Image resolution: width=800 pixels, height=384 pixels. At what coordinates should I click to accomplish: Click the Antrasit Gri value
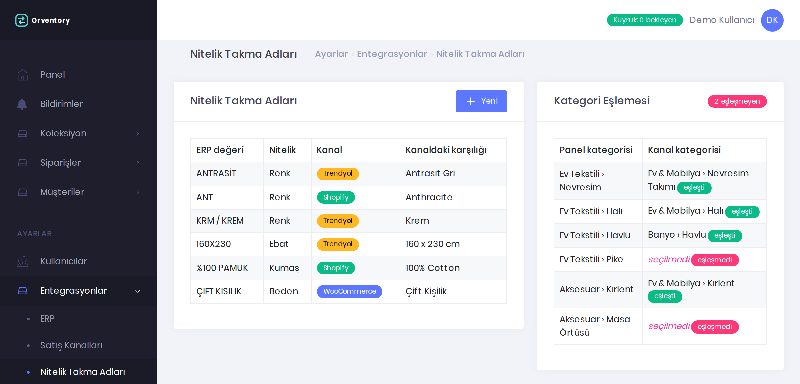click(430, 173)
